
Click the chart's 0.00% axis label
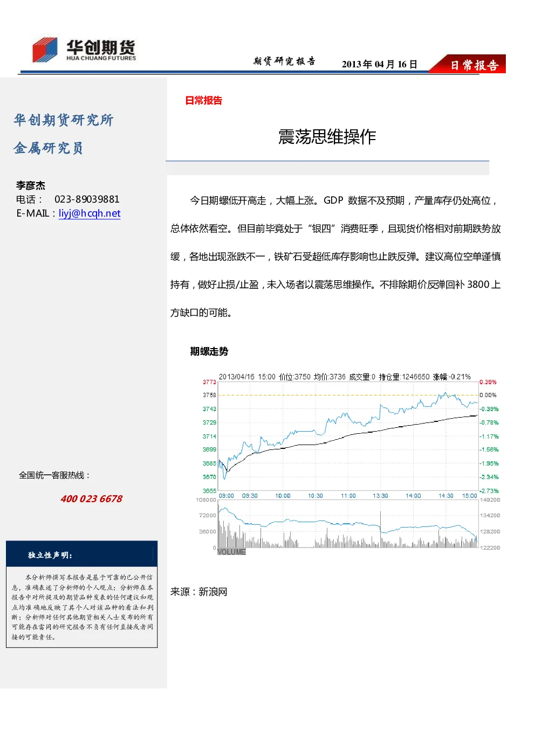click(x=488, y=395)
